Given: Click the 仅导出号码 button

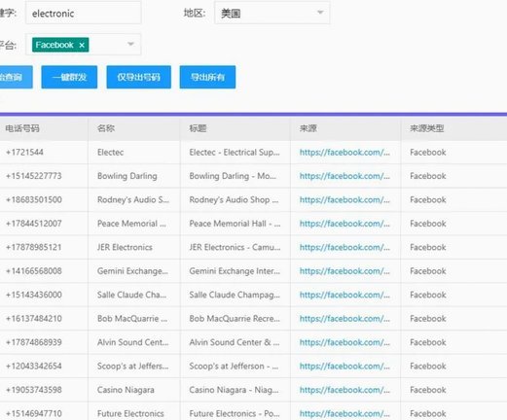Looking at the screenshot, I should pos(139,77).
